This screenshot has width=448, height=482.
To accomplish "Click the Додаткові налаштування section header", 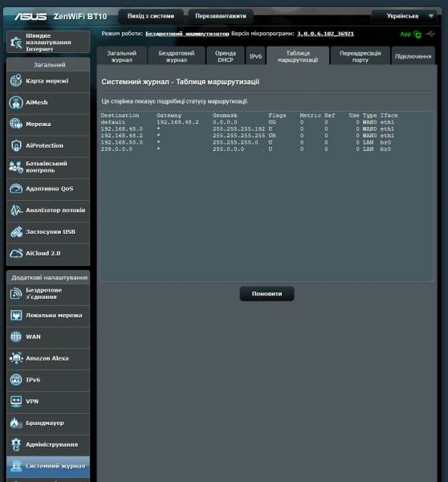I will pos(49,278).
